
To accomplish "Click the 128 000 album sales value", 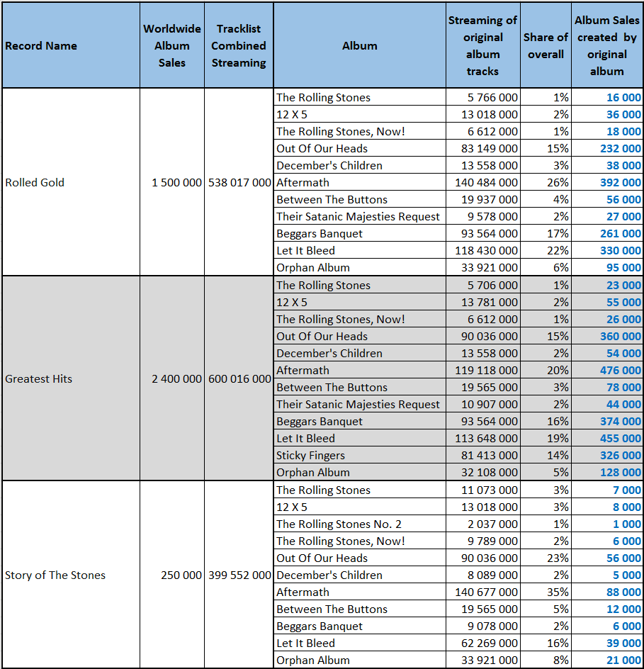I will (621, 472).
